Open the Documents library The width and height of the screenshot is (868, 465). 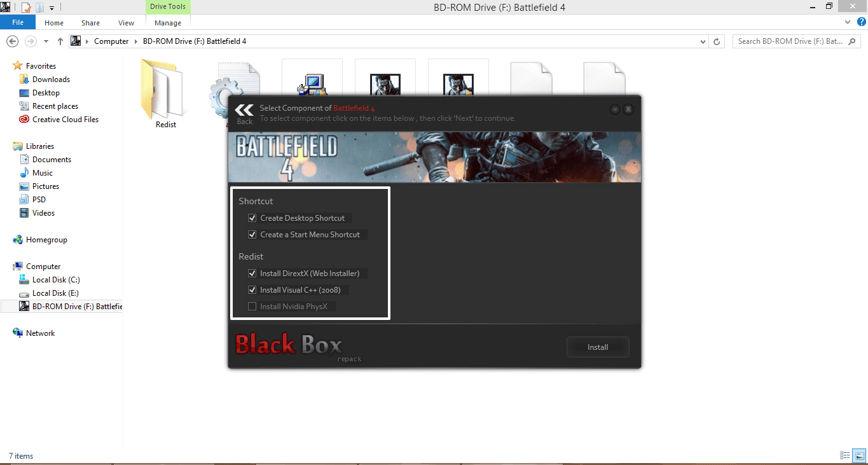pos(52,160)
